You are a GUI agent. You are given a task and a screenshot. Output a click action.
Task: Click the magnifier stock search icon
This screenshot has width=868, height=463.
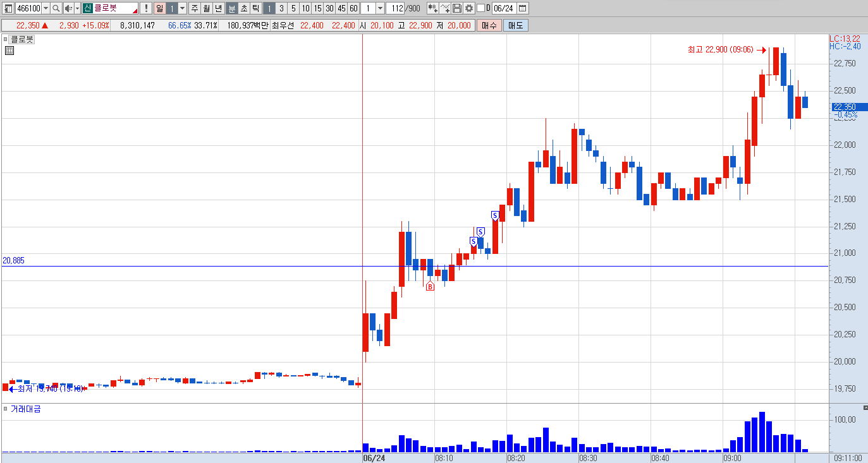click(x=56, y=8)
